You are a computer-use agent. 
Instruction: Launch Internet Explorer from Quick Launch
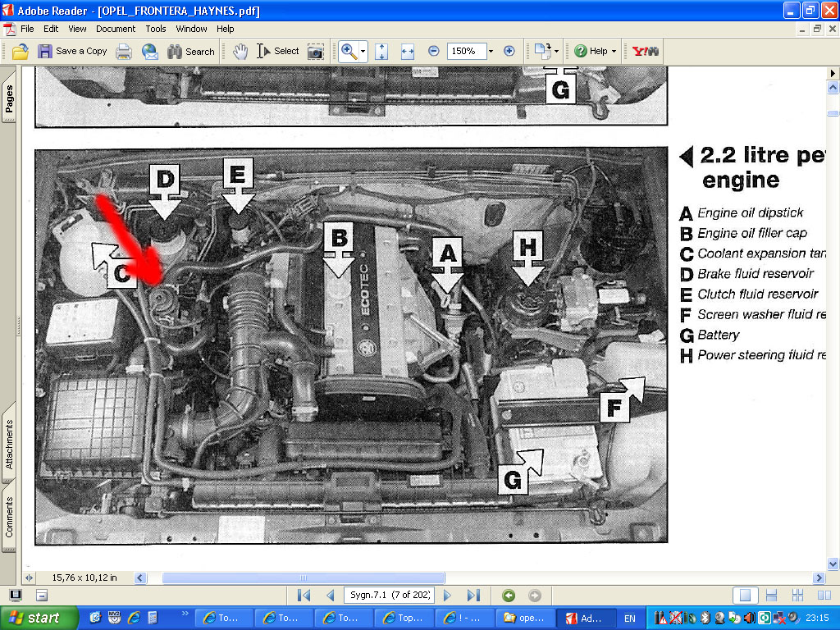(x=134, y=619)
